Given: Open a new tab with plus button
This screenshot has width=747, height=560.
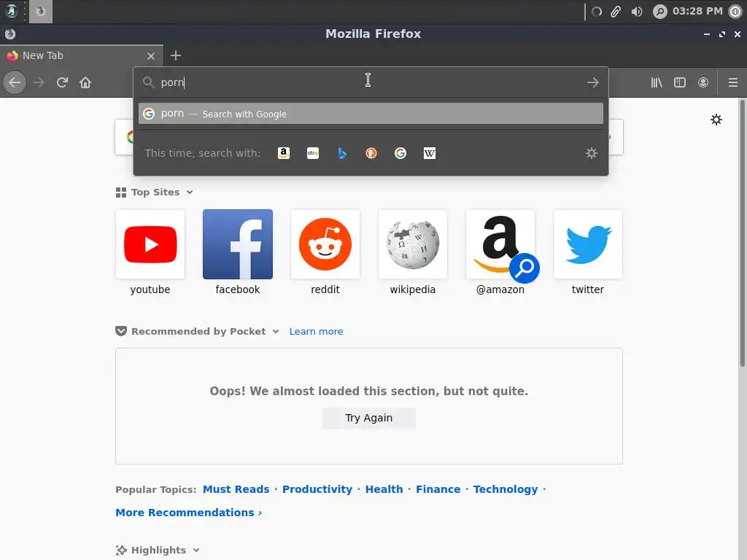Looking at the screenshot, I should tap(176, 55).
